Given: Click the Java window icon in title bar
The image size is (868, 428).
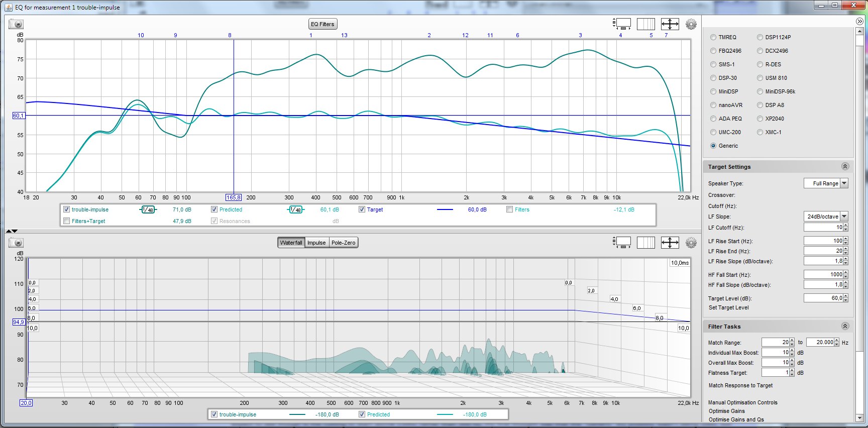Looking at the screenshot, I should point(8,7).
